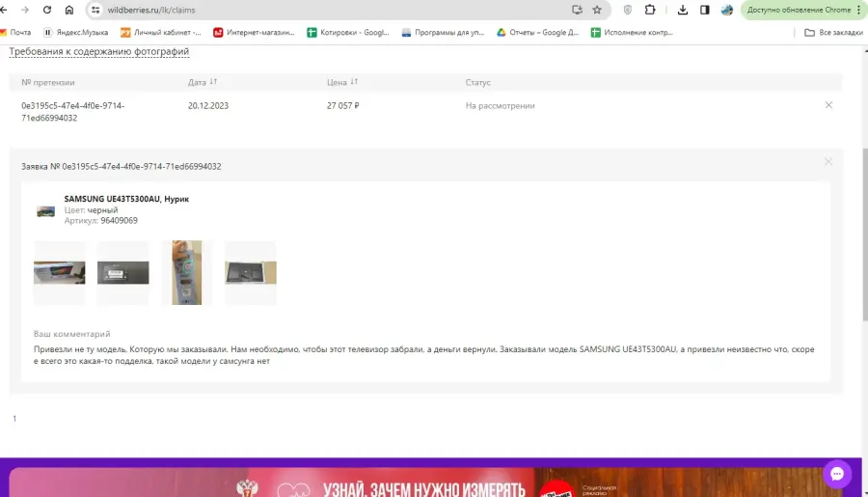The image size is (868, 497).
Task: View site information icon in address bar
Action: click(x=95, y=10)
